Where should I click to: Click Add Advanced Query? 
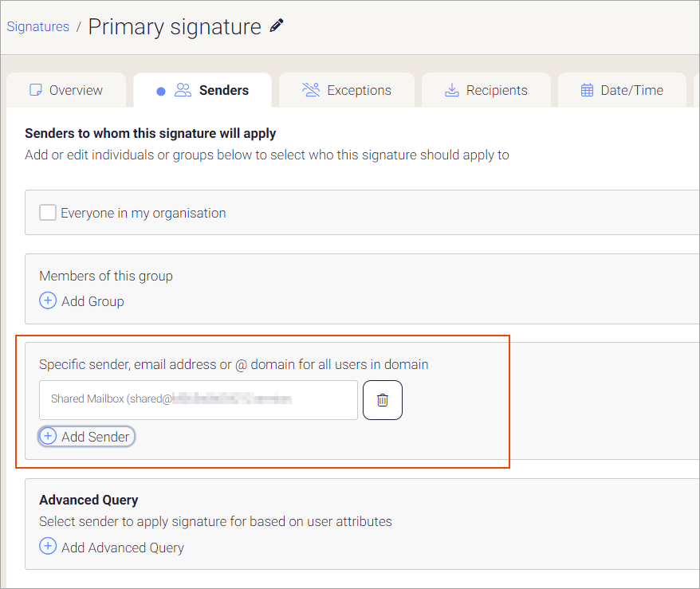[122, 548]
